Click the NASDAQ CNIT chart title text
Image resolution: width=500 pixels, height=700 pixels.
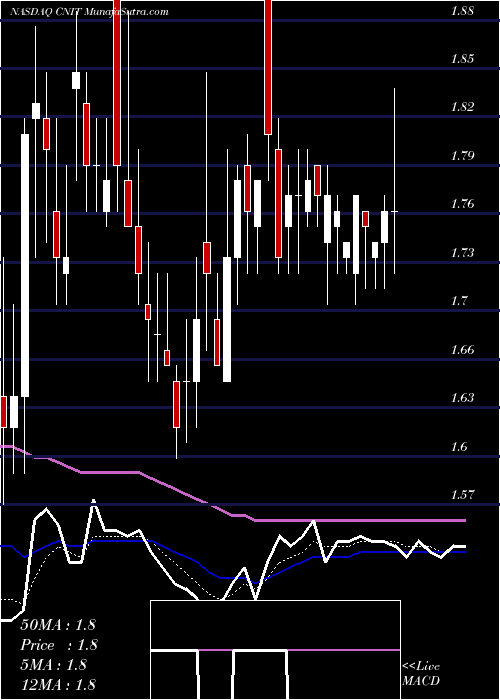pyautogui.click(x=89, y=12)
